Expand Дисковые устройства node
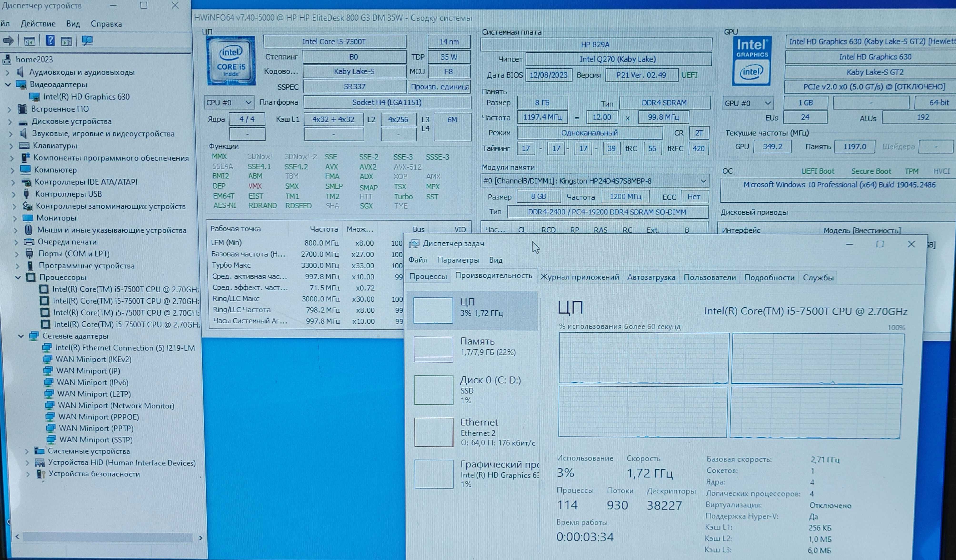This screenshot has height=560, width=956. point(10,122)
